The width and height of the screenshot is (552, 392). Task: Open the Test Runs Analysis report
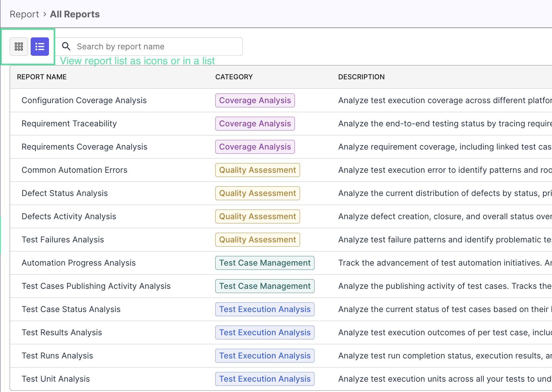[x=57, y=356]
